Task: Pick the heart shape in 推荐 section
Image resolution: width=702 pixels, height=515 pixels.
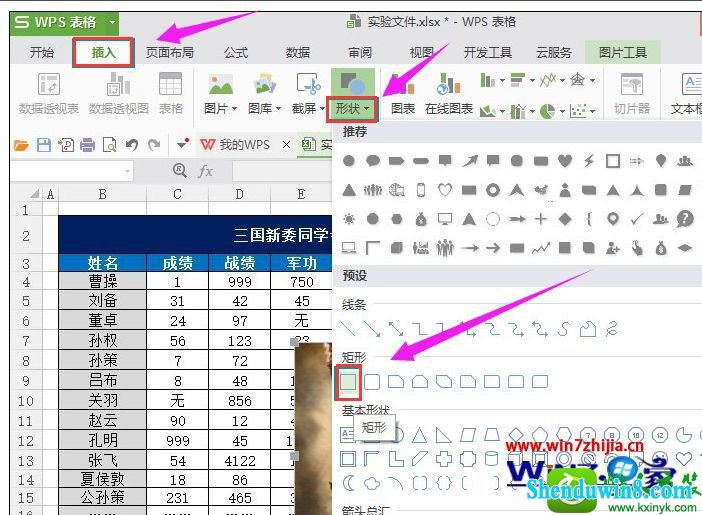Action: click(x=565, y=160)
